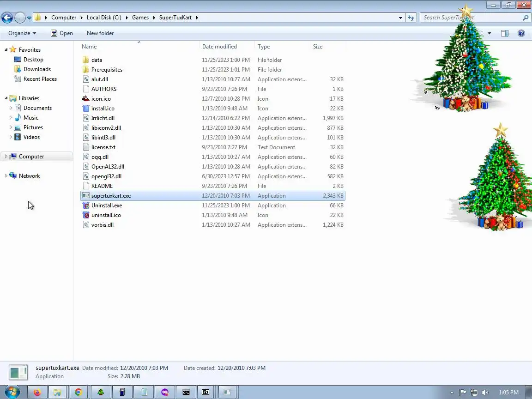The width and height of the screenshot is (532, 399).
Task: Open Chrome from the taskbar
Action: coord(79,392)
